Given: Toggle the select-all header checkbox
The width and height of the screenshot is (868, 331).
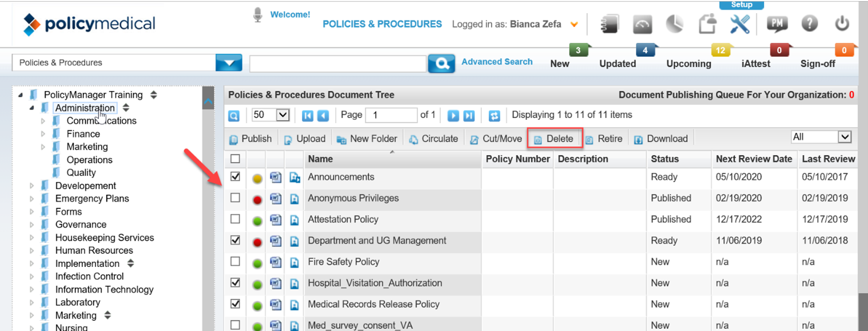Looking at the screenshot, I should 235,159.
